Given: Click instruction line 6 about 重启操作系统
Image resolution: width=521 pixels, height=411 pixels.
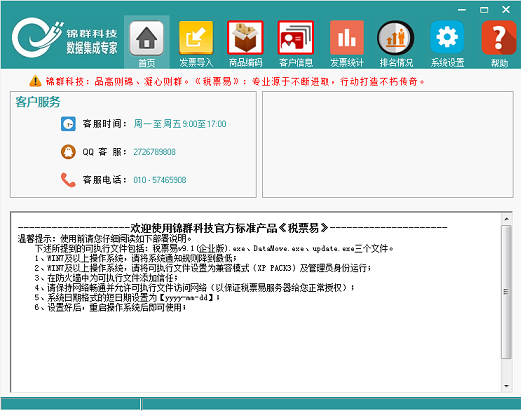Looking at the screenshot, I should [x=110, y=307].
